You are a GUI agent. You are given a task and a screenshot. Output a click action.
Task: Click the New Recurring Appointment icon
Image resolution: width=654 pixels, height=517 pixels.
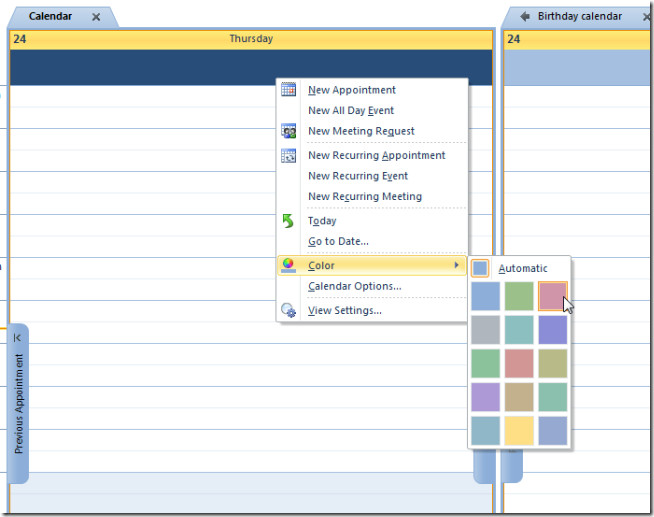[288, 156]
